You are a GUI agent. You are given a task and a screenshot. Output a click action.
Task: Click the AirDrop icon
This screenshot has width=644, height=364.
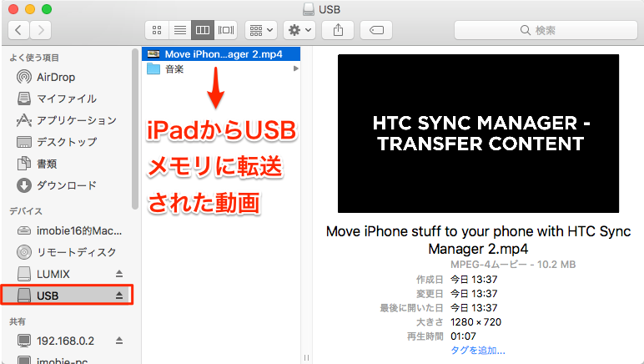24,77
